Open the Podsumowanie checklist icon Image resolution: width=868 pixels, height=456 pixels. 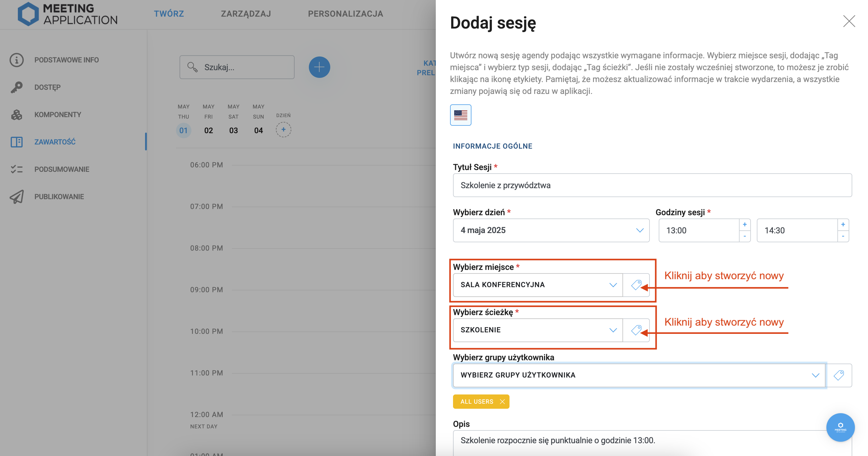coord(17,169)
